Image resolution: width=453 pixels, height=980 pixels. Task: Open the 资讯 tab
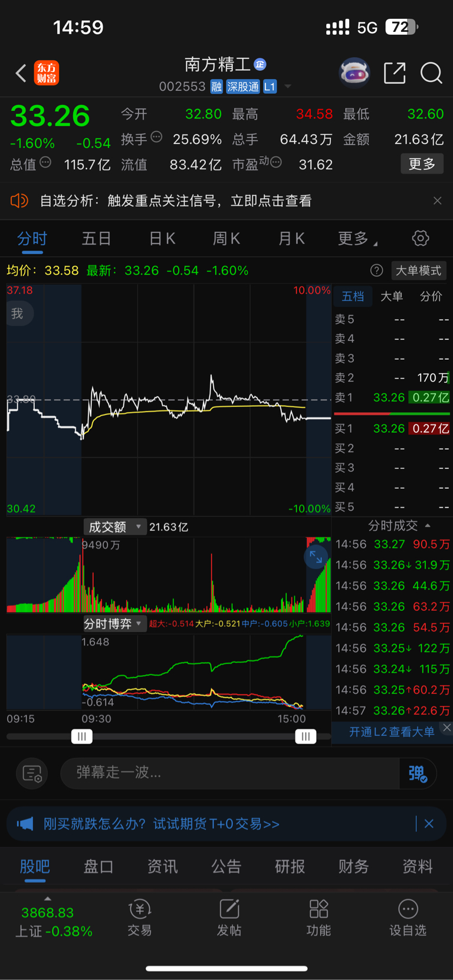coord(162,866)
